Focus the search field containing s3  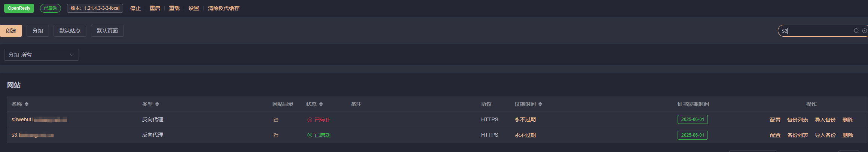(x=816, y=31)
